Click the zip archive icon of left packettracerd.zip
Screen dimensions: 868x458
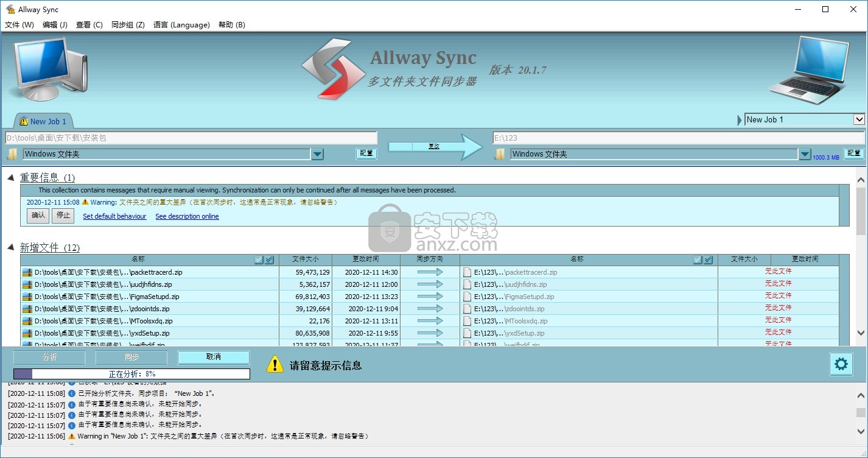27,272
